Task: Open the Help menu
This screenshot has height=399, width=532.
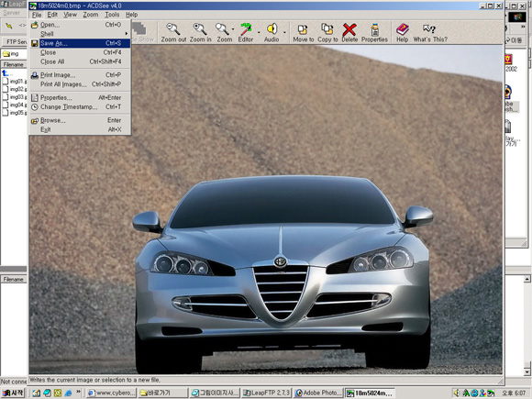Action: (x=132, y=15)
